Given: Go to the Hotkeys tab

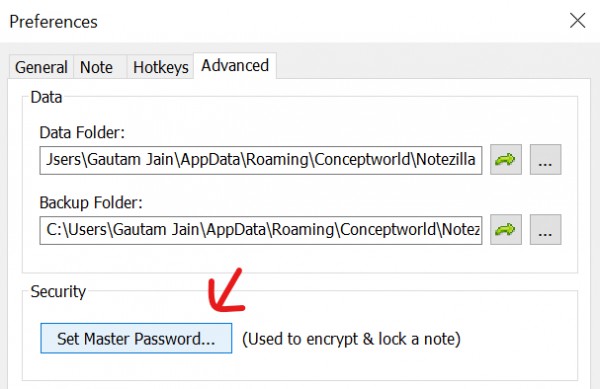Looking at the screenshot, I should [161, 67].
